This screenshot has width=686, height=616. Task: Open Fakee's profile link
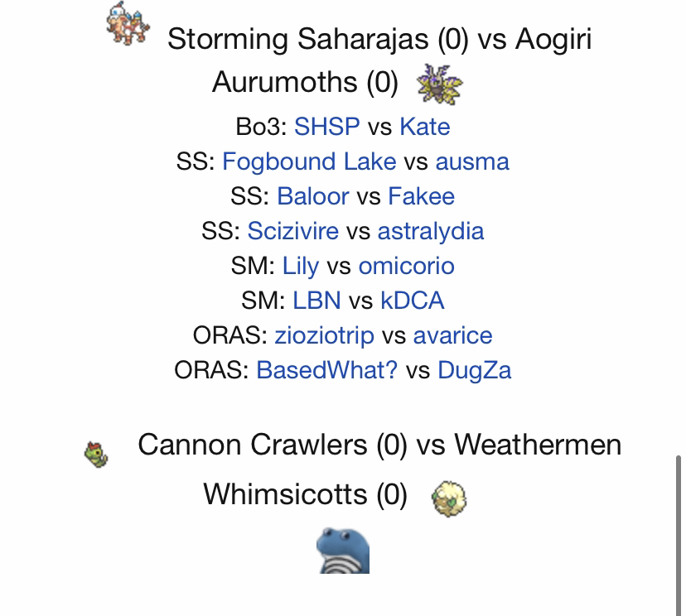(422, 196)
